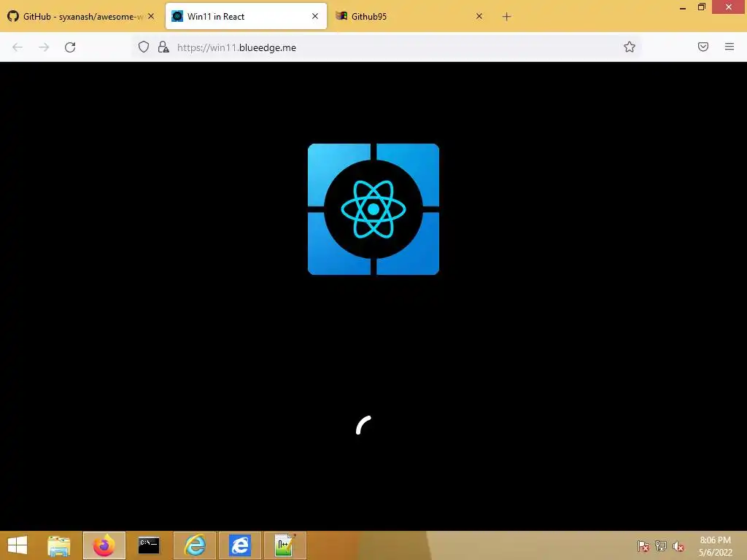This screenshot has height=560, width=747.
Task: Click the React logo on the loading screen
Action: coord(373,209)
